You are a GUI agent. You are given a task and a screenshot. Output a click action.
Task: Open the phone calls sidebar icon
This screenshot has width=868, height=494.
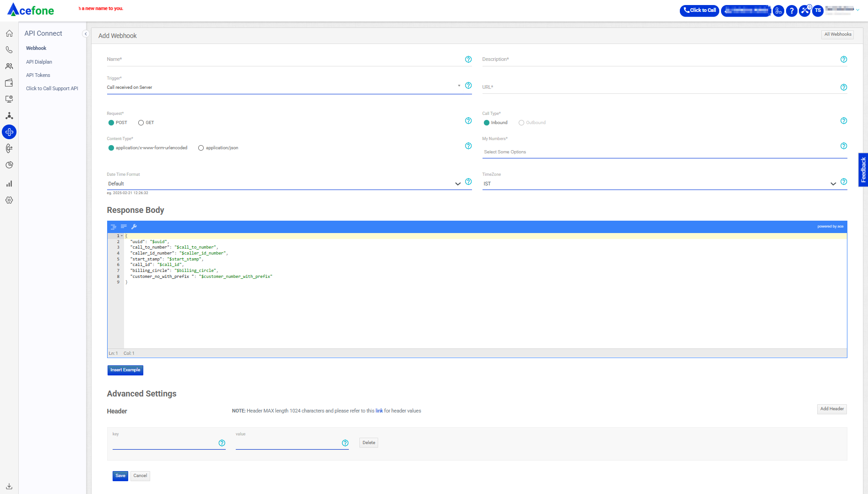point(9,50)
